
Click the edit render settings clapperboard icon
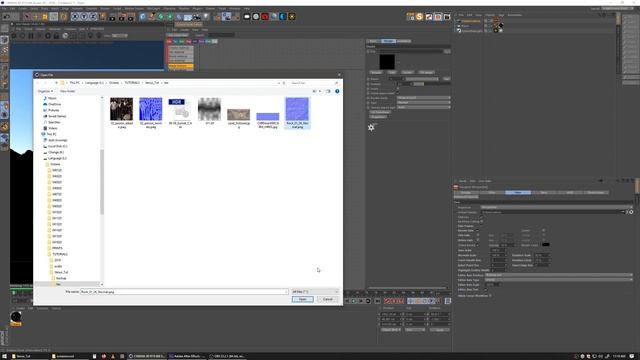[131, 17]
